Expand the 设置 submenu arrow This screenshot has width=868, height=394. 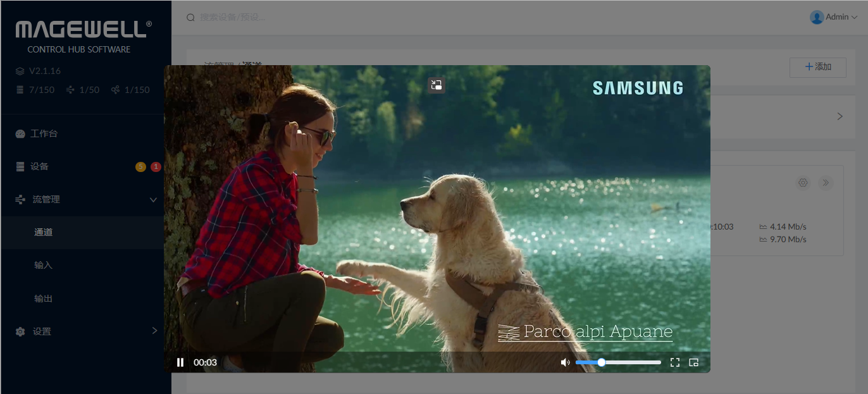pos(154,330)
